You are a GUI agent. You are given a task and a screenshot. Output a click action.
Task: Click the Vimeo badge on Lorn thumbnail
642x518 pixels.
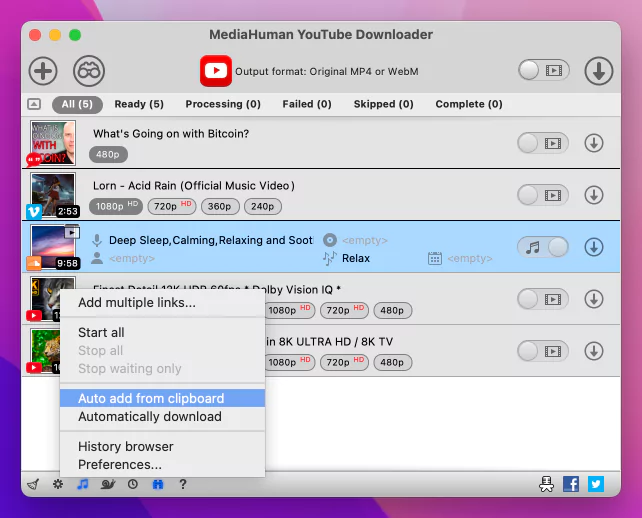34,211
